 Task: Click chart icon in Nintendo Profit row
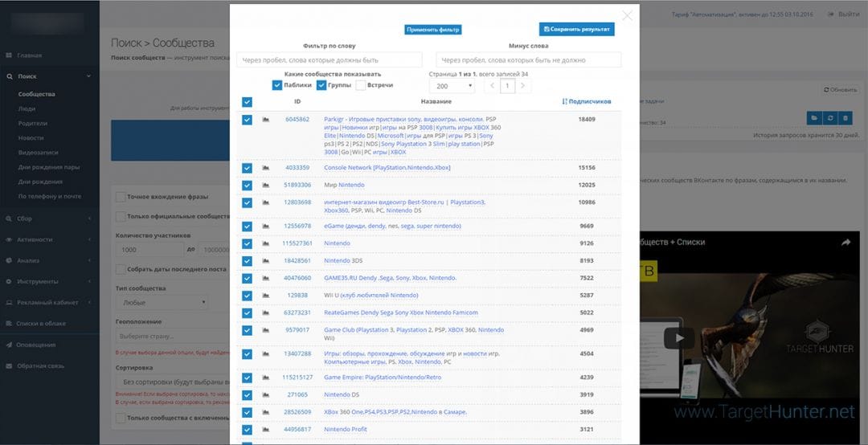(x=266, y=430)
